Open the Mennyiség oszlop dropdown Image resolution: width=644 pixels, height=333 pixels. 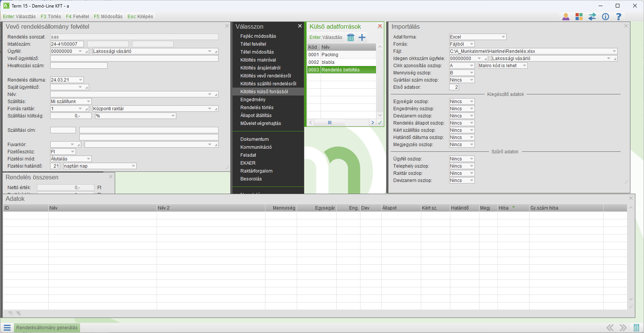click(471, 73)
